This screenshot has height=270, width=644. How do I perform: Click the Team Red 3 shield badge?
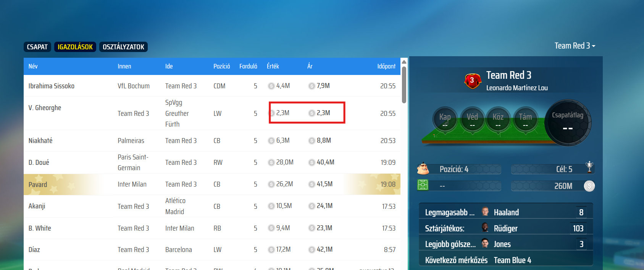point(472,81)
